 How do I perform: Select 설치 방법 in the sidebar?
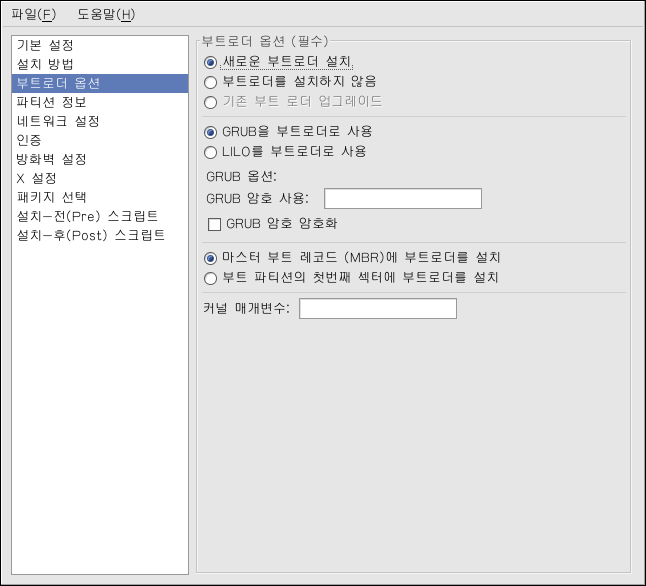tap(45, 64)
